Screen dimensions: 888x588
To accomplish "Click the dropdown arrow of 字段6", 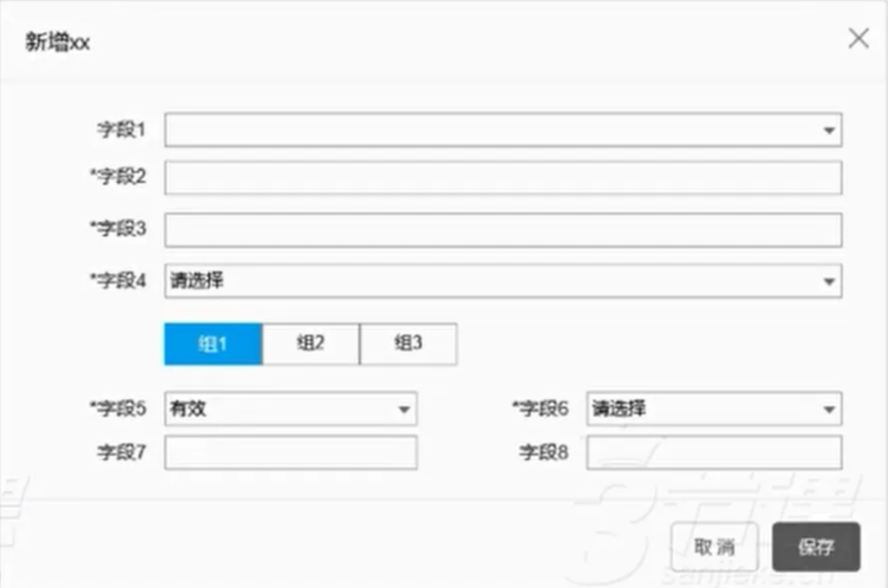I will [x=828, y=409].
